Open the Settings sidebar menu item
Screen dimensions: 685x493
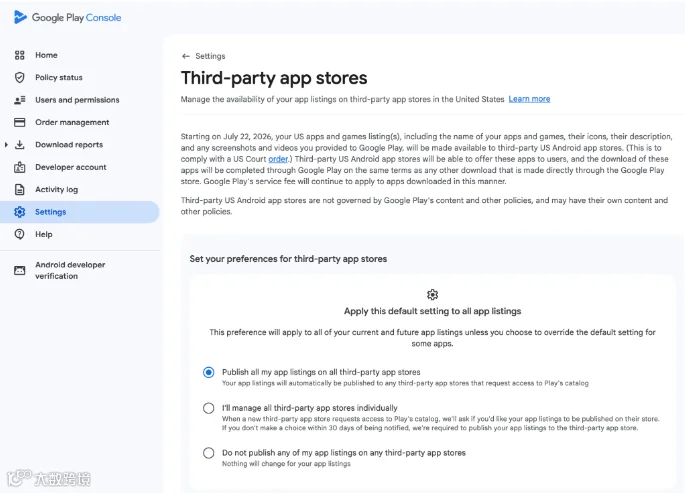click(80, 212)
